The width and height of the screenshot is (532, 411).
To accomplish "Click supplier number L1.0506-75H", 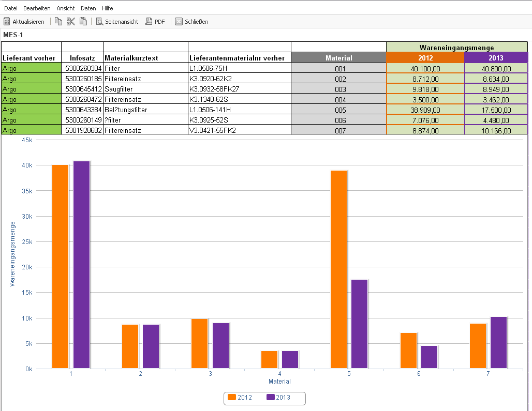I will click(208, 68).
